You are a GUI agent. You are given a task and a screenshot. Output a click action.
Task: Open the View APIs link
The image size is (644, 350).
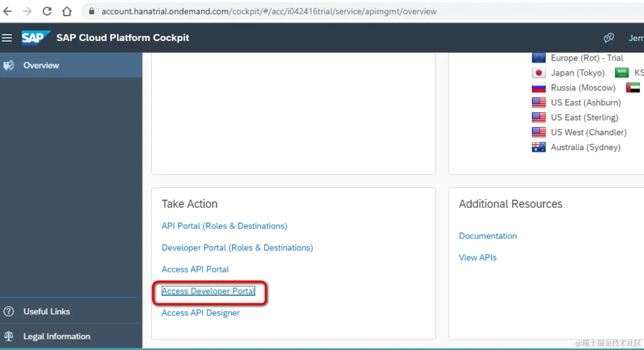click(478, 257)
